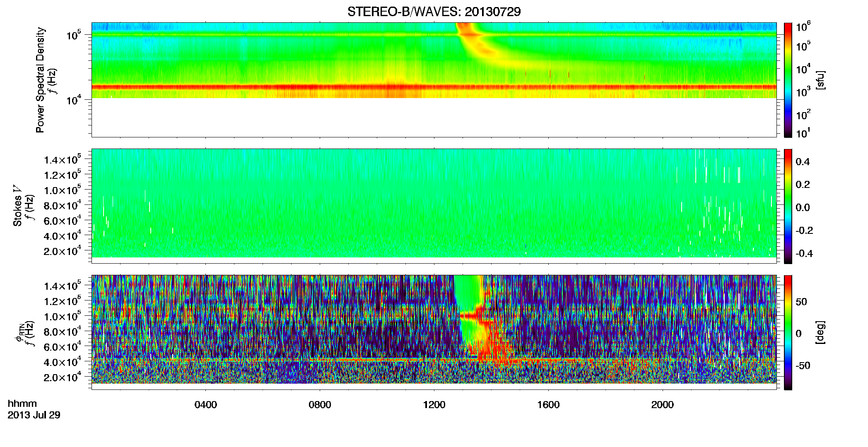This screenshot has height=447, width=868.
Task: Click the 1.0×10^5 tick on Stokes V axis
Action: pos(62,190)
